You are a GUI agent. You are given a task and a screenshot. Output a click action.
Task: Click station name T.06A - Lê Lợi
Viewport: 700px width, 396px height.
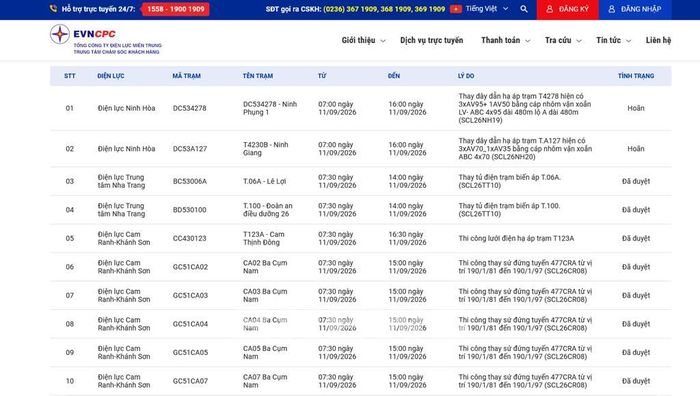(264, 181)
